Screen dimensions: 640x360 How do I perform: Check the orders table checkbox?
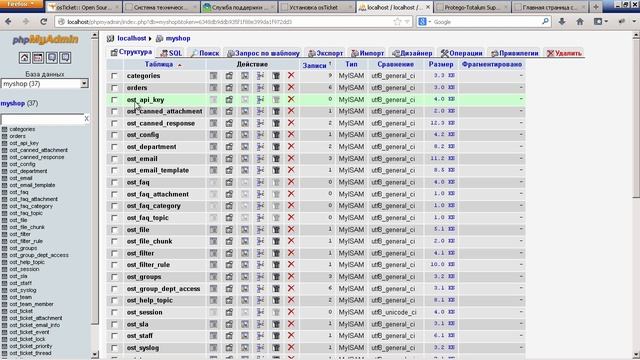pos(114,88)
